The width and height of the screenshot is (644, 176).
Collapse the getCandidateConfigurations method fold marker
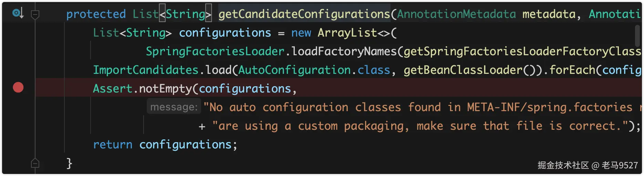[x=35, y=14]
